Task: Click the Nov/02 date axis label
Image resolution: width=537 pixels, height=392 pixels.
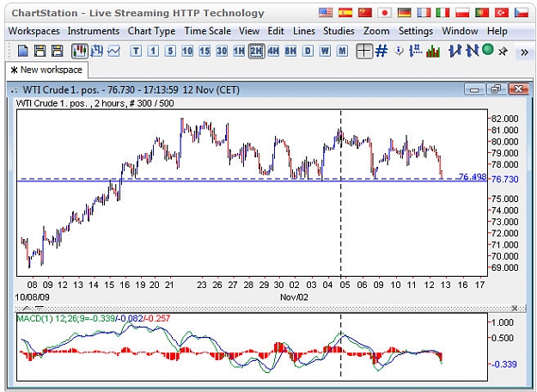Action: (294, 297)
